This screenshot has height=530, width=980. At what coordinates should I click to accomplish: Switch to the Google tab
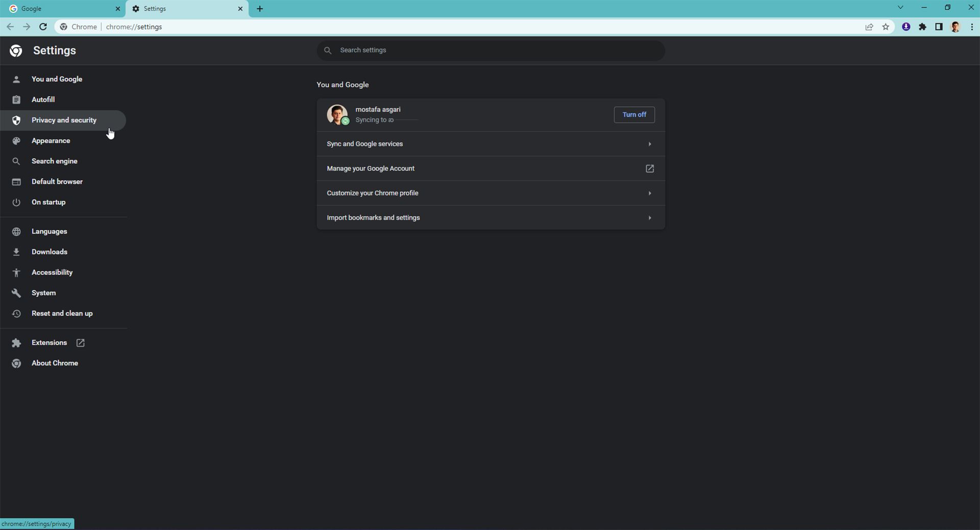tap(61, 9)
